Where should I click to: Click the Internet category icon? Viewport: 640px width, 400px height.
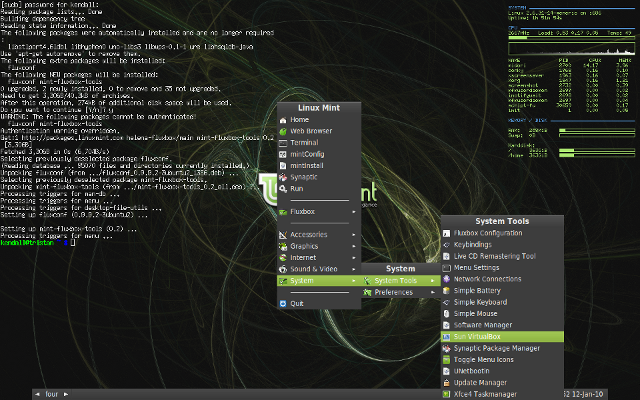point(283,258)
